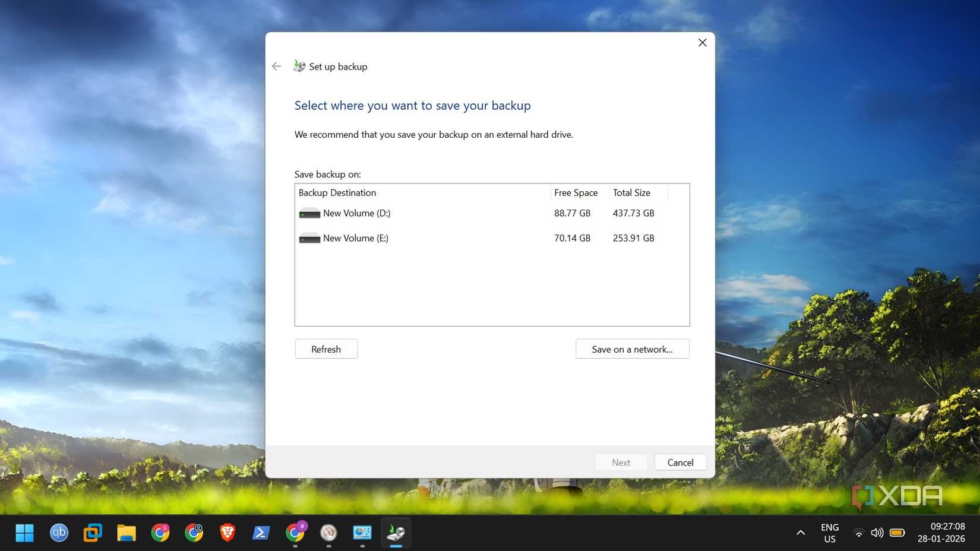Click the 70.14 GB free space value
The image size is (980, 551).
572,238
